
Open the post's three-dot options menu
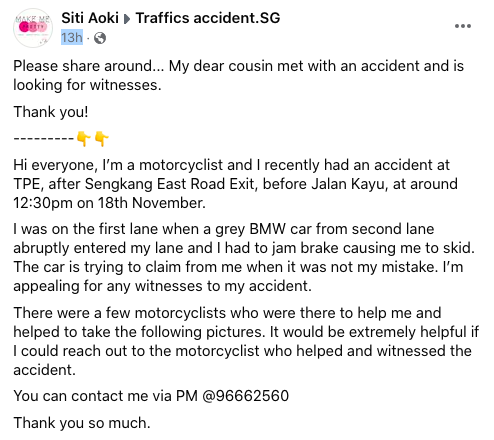[463, 26]
